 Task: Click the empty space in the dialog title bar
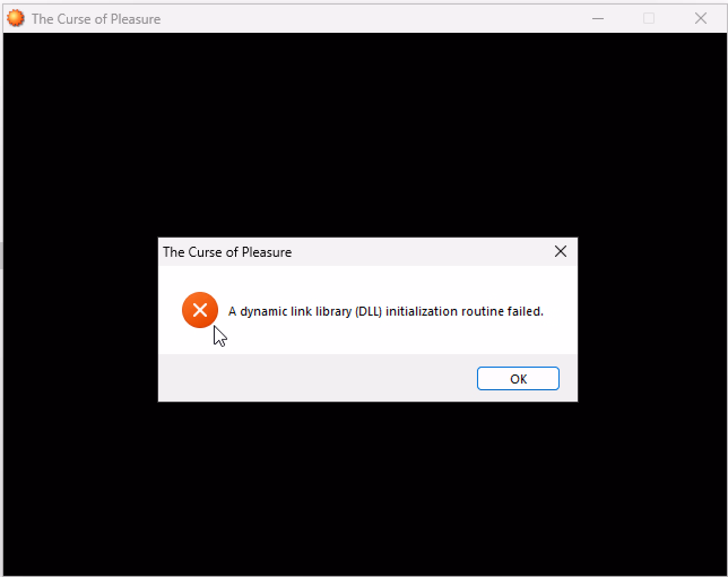(x=419, y=252)
